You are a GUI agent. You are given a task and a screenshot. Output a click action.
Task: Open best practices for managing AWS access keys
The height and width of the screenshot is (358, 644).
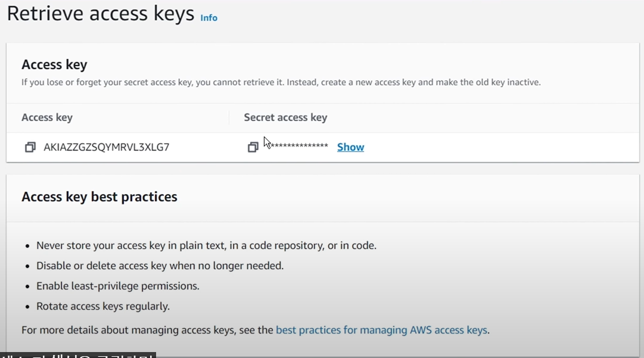pyautogui.click(x=381, y=330)
